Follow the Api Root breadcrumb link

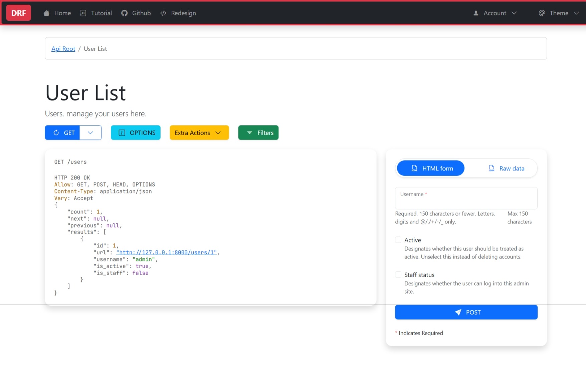(63, 48)
